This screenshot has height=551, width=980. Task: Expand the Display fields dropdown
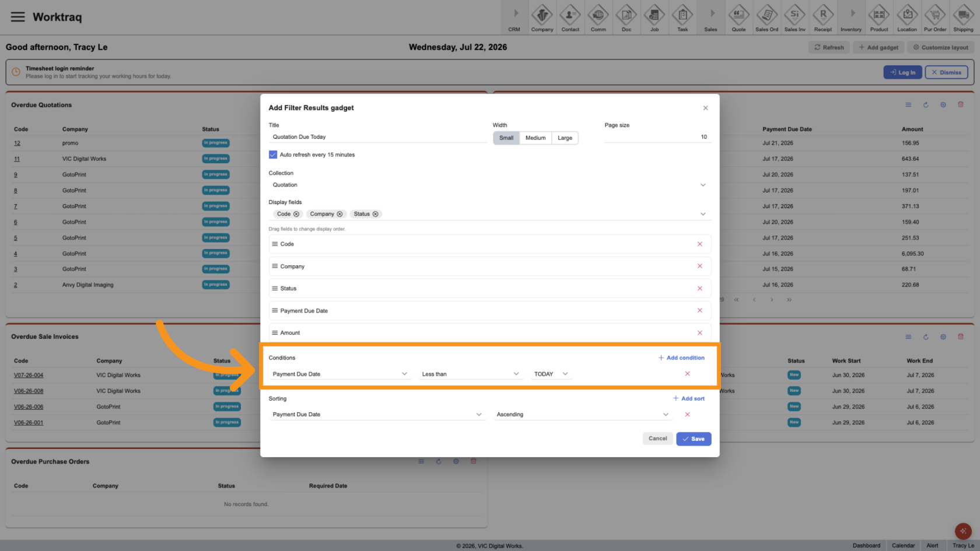pos(703,214)
